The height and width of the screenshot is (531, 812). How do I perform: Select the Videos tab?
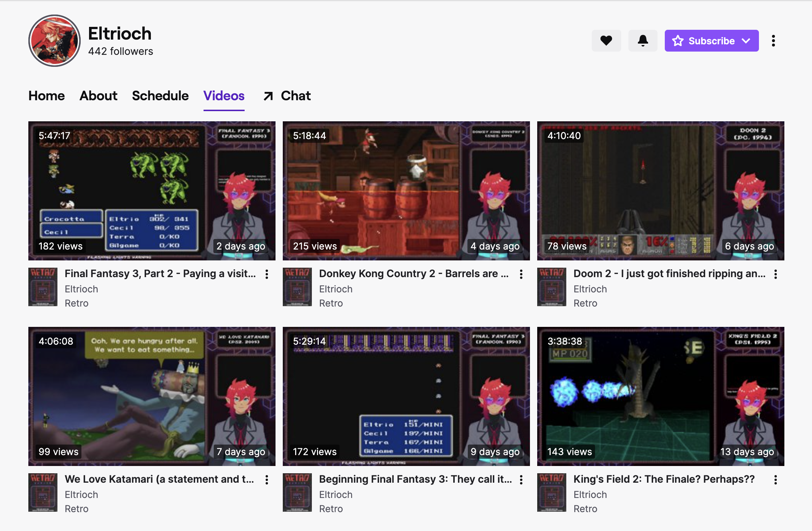click(x=224, y=96)
